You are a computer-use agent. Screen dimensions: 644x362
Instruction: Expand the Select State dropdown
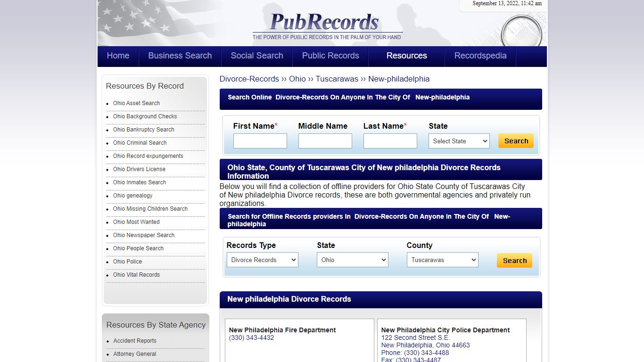(459, 141)
